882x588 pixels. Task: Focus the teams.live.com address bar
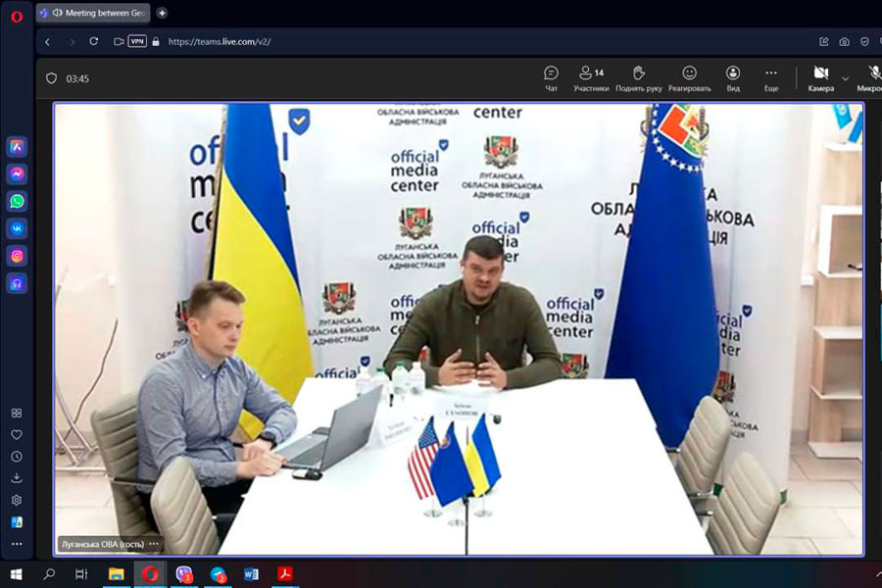click(x=220, y=41)
